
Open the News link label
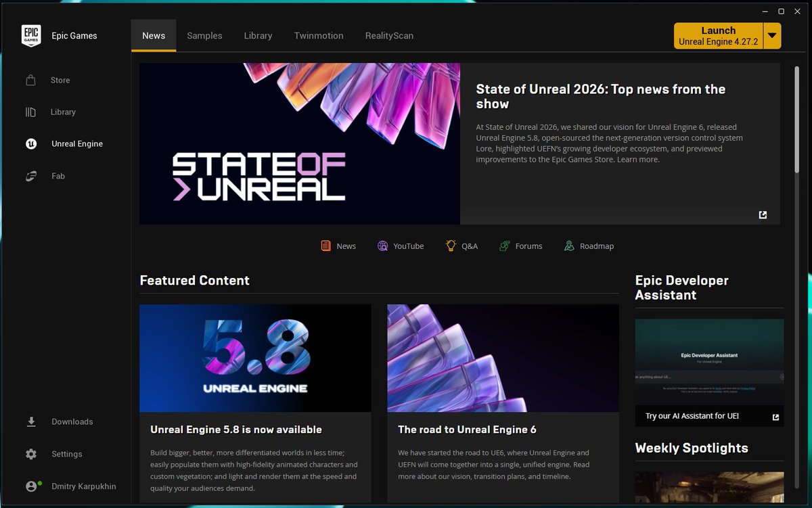[346, 246]
